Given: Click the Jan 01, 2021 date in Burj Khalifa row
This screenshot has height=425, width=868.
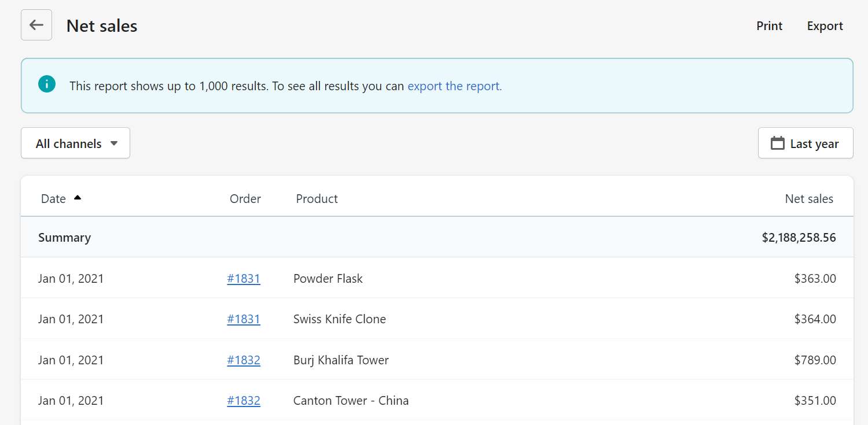Looking at the screenshot, I should [x=71, y=360].
